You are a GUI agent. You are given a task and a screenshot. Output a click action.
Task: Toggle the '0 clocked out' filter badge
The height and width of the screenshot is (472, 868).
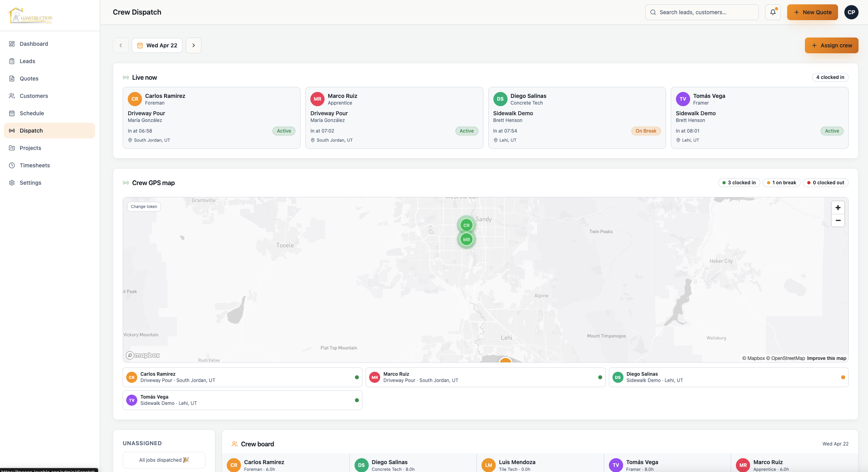tap(825, 182)
